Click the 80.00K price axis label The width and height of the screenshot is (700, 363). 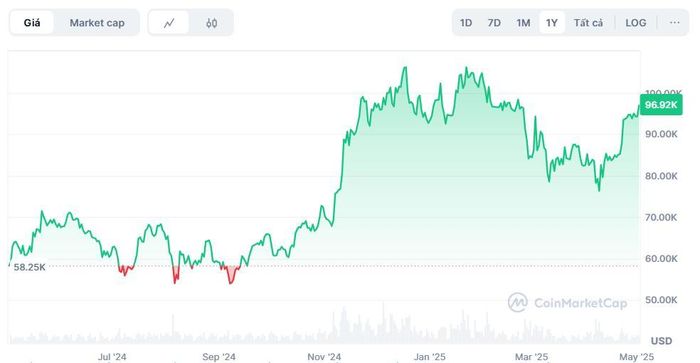point(661,176)
